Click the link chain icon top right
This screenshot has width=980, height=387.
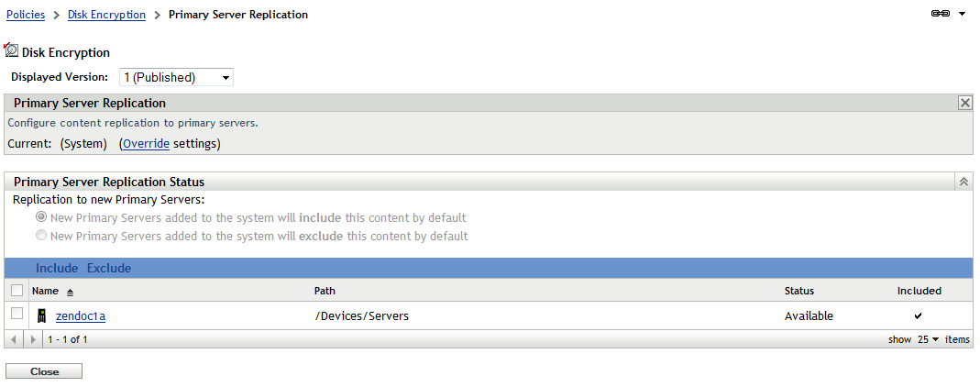(x=940, y=15)
